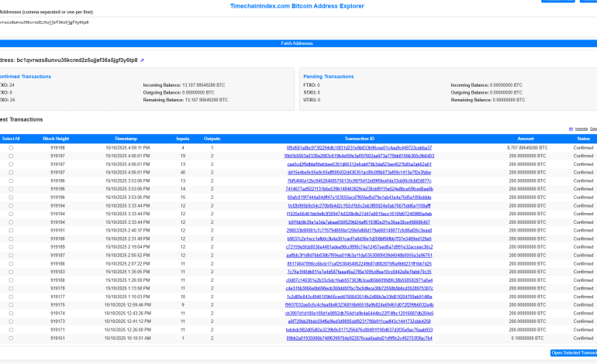Click the Fetch Addresses button

click(x=298, y=43)
